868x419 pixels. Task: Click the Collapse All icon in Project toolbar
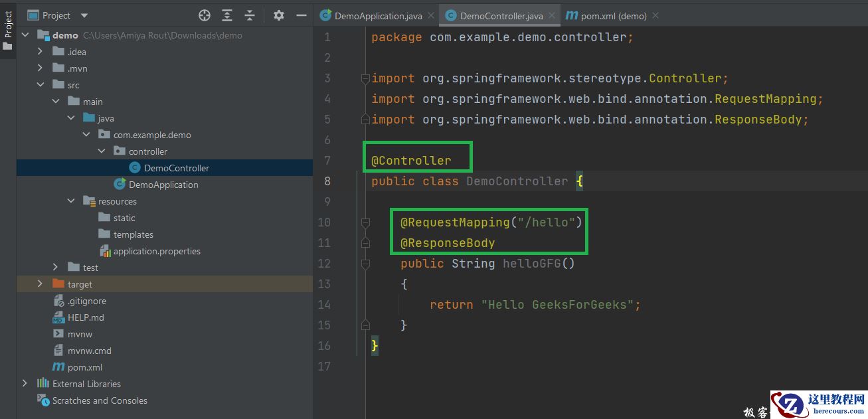pyautogui.click(x=250, y=15)
